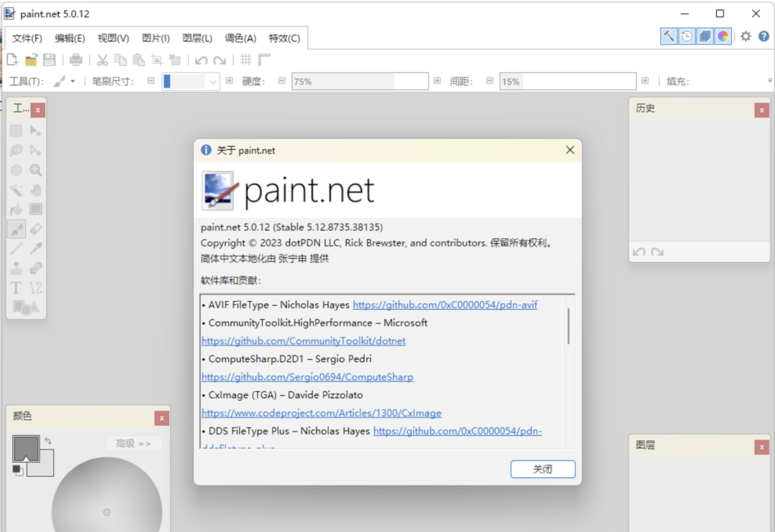Select the Clone Stamp tool

16,268
